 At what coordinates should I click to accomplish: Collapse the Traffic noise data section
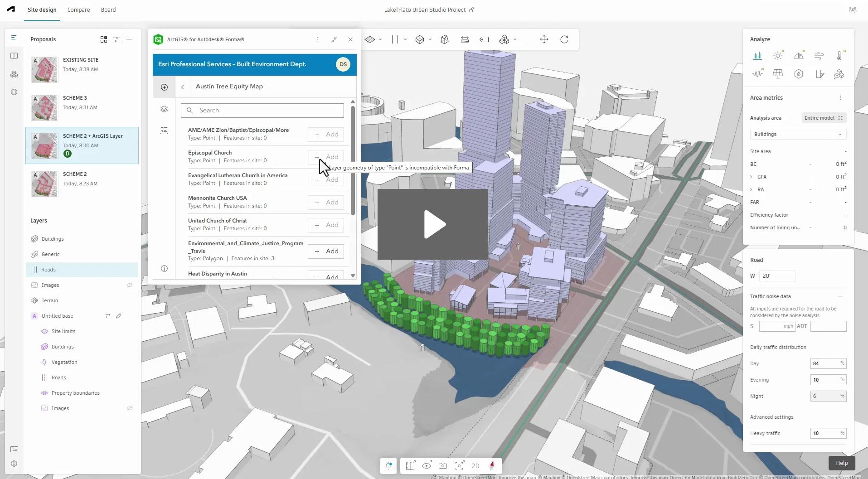[x=840, y=296]
